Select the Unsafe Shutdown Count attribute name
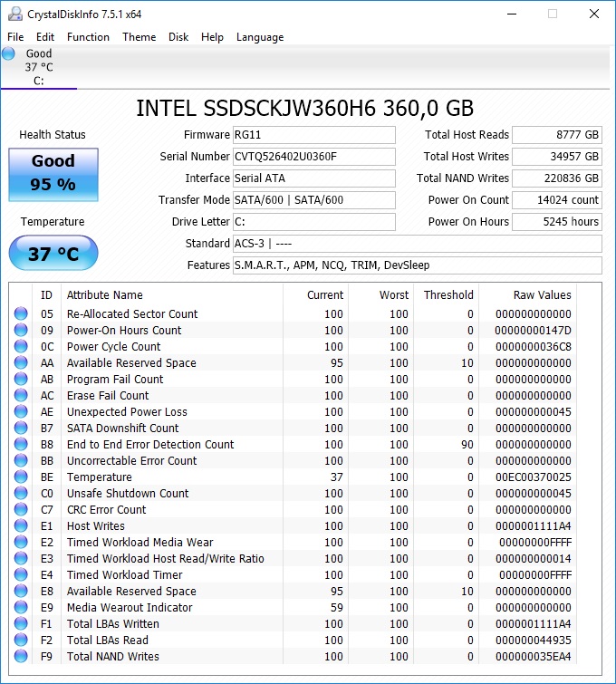 pyautogui.click(x=128, y=493)
